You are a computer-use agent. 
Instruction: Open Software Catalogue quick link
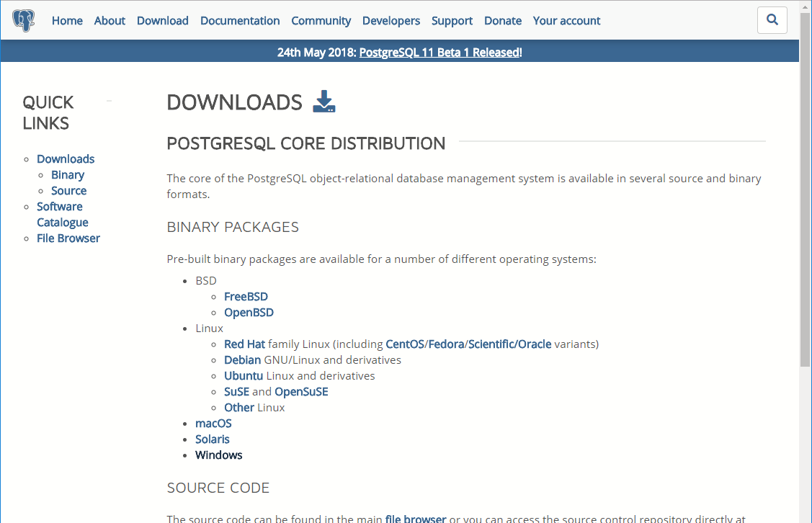point(62,215)
